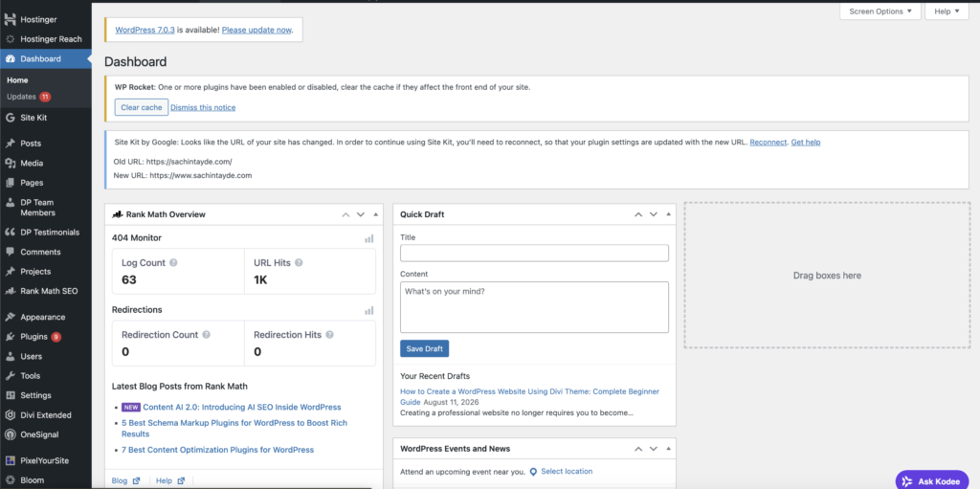The width and height of the screenshot is (980, 489).
Task: Select the Home submenu item
Action: [17, 80]
